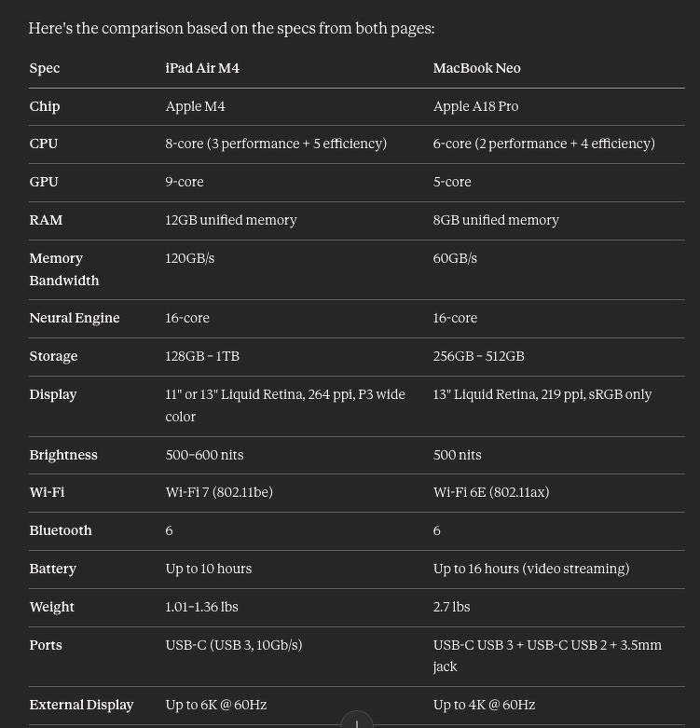Select the Up to 16 hours battery cell
Image resolution: width=700 pixels, height=728 pixels.
click(530, 569)
